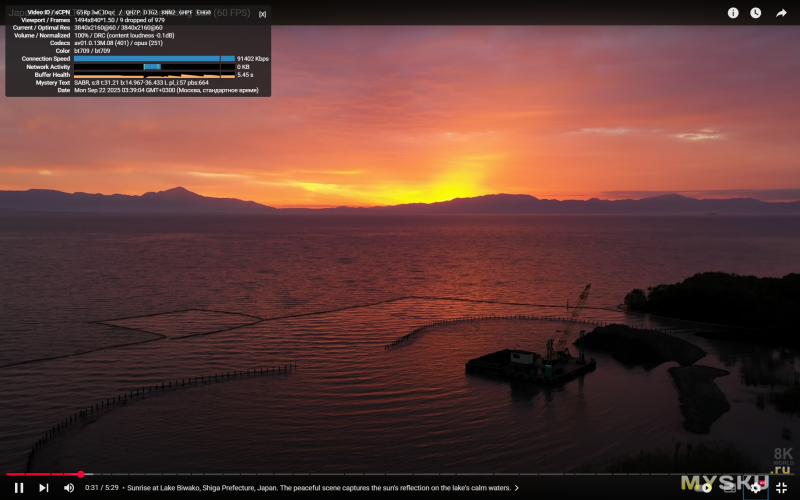This screenshot has height=500, width=800.
Task: Click the red playhead scrubber dot
Action: coord(81,474)
